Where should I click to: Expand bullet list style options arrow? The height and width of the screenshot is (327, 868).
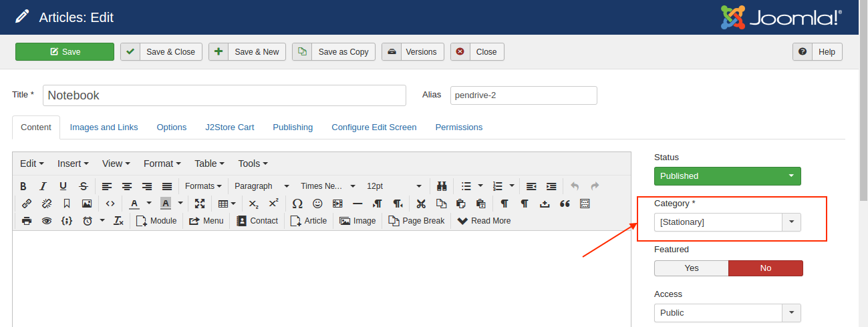[x=480, y=186]
